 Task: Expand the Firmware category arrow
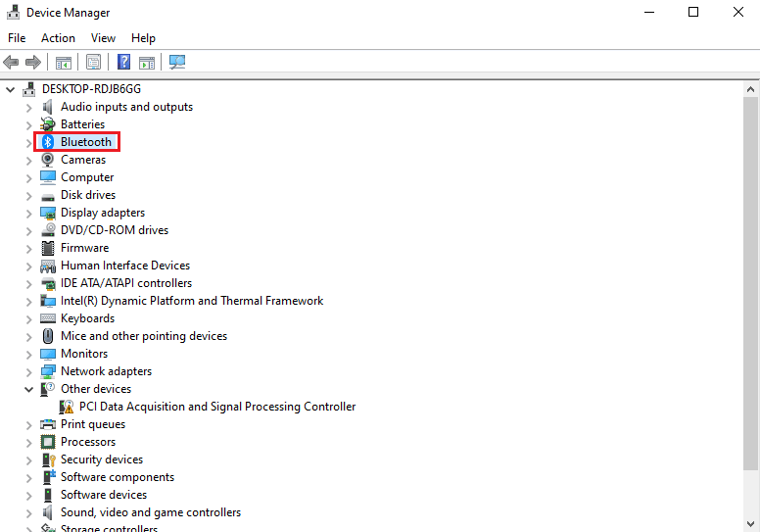point(29,249)
